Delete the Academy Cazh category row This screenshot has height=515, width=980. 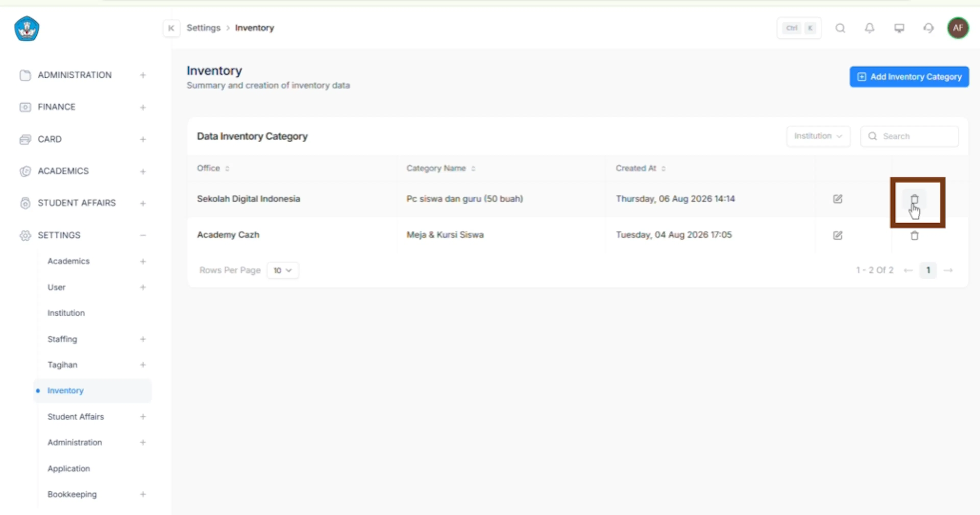[914, 235]
